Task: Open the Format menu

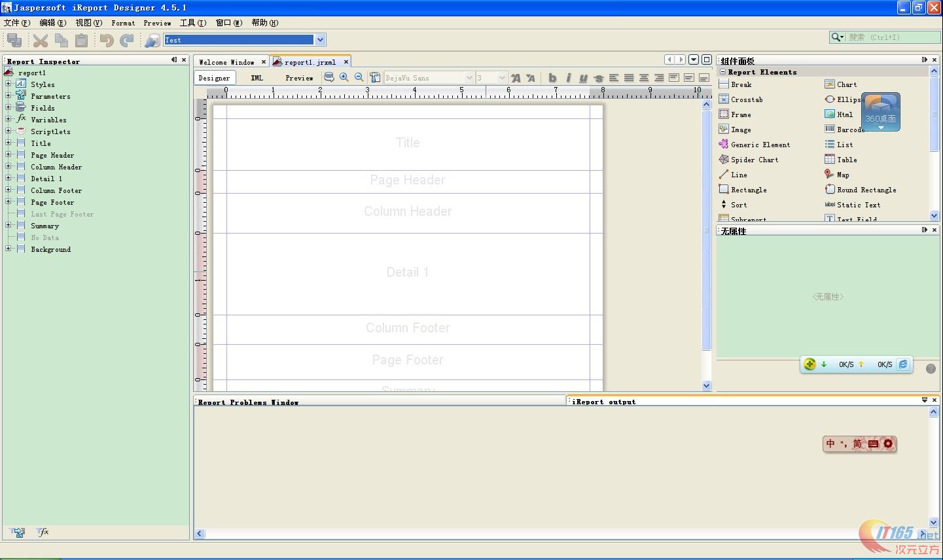Action: point(123,23)
